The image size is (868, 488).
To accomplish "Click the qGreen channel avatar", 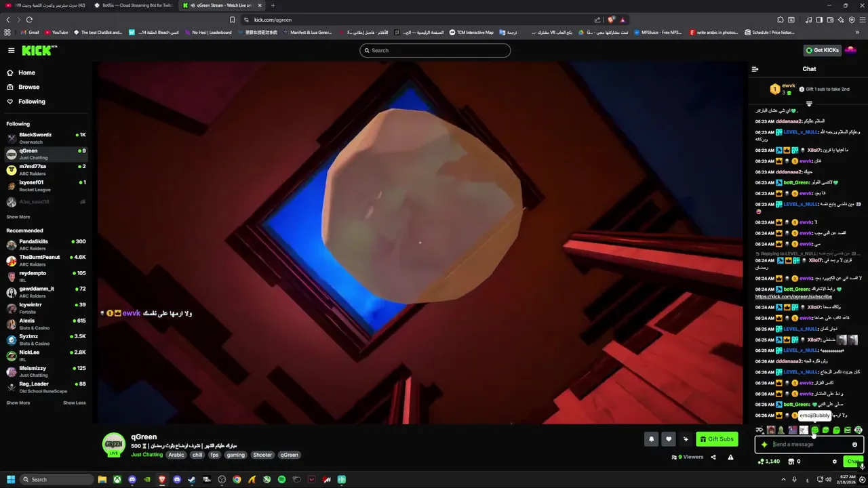I will coord(113,444).
